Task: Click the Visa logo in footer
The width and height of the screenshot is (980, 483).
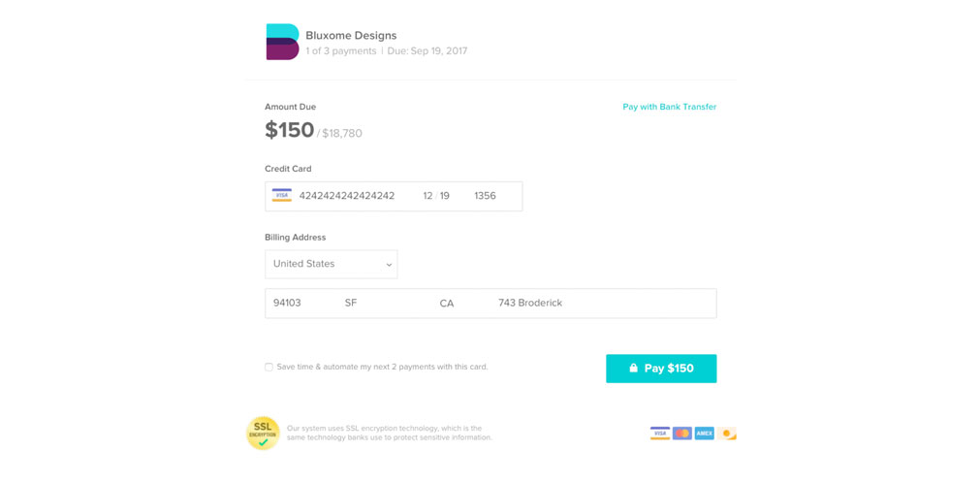Action: (660, 433)
